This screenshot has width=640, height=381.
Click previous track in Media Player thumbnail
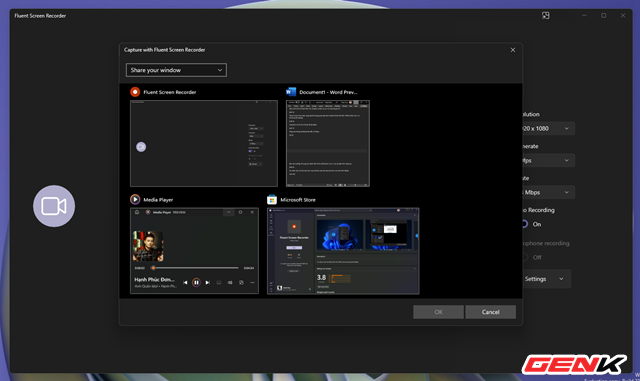pos(185,283)
